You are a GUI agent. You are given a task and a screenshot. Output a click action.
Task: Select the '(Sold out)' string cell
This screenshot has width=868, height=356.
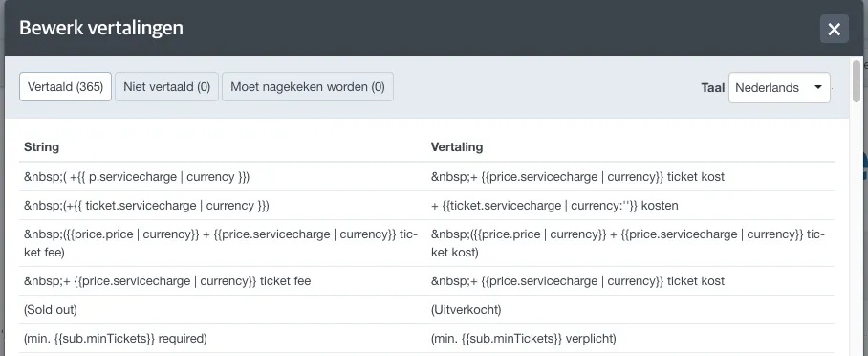pos(51,310)
